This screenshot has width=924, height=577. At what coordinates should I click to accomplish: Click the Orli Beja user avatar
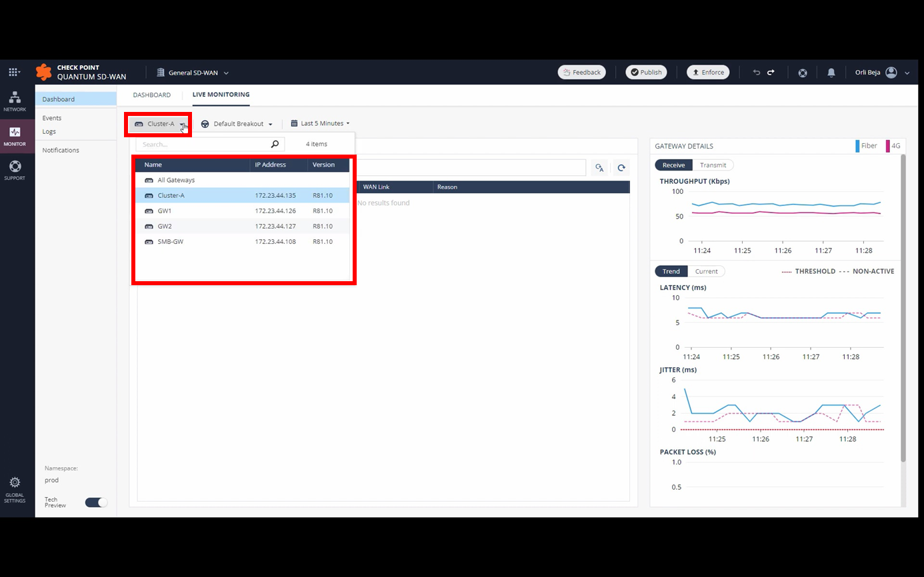[x=891, y=73]
